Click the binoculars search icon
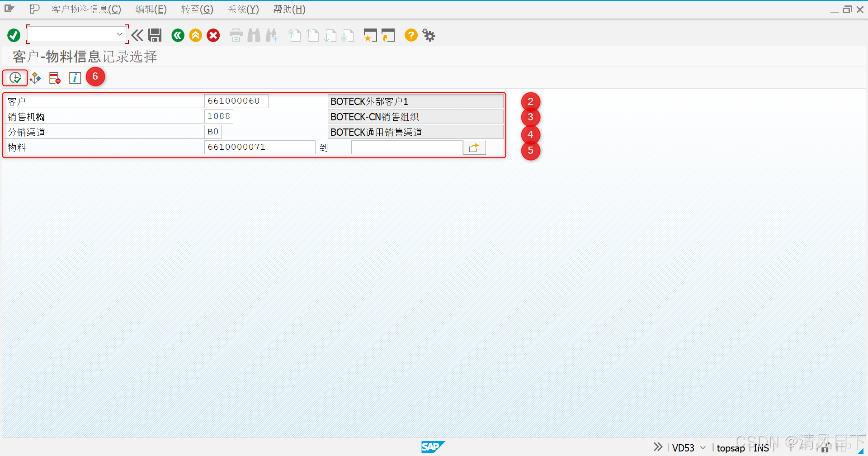This screenshot has width=868, height=456. tap(254, 35)
